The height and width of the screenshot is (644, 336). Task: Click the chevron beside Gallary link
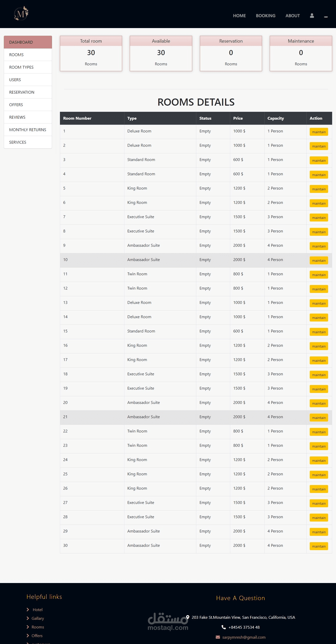point(28,618)
